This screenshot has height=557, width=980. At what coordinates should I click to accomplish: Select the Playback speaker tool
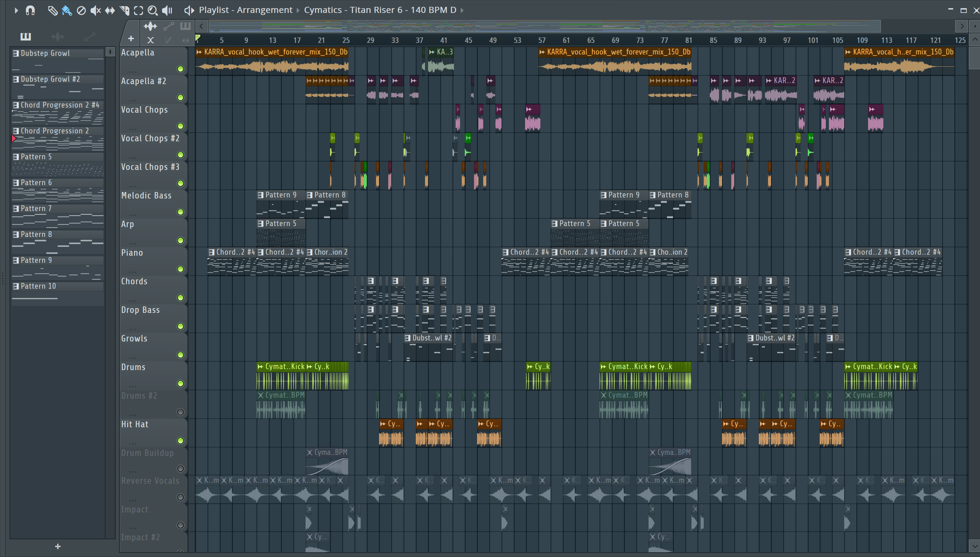click(167, 10)
